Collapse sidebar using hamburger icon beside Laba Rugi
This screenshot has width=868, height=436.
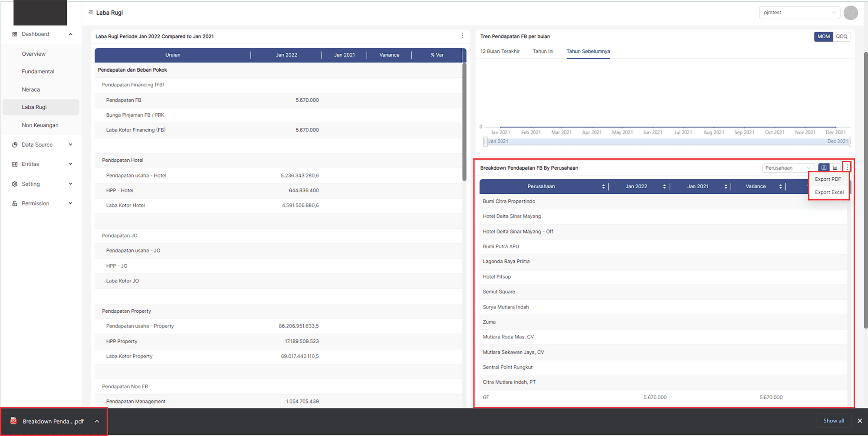click(90, 13)
